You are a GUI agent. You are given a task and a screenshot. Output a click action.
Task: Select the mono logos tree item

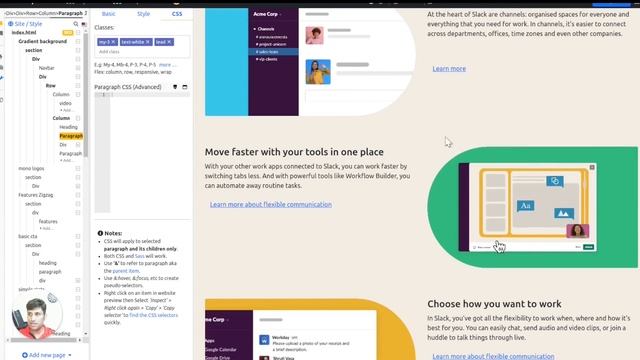click(x=31, y=169)
